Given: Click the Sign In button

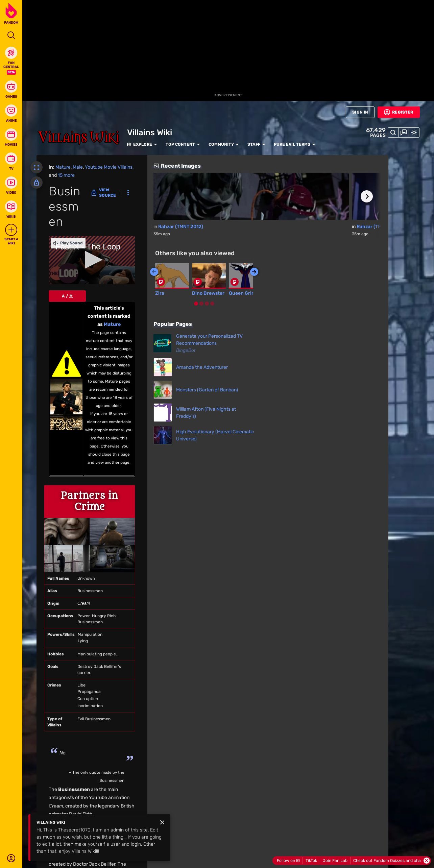Looking at the screenshot, I should coord(360,112).
